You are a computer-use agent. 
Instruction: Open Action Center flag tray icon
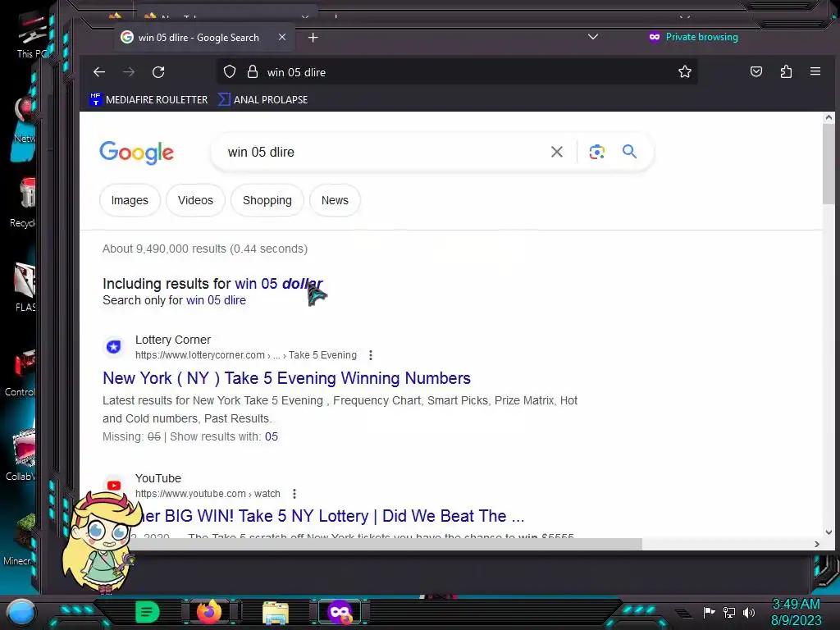pos(709,612)
